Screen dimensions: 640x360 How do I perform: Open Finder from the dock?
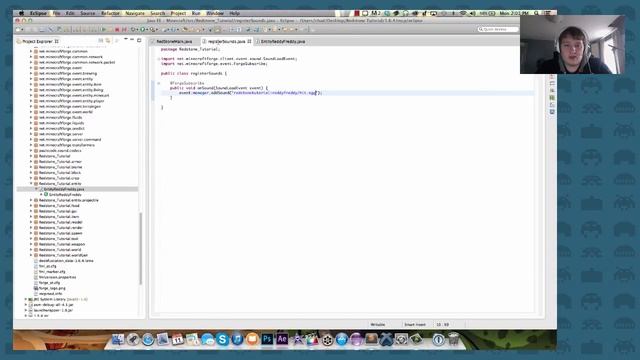coord(118,339)
